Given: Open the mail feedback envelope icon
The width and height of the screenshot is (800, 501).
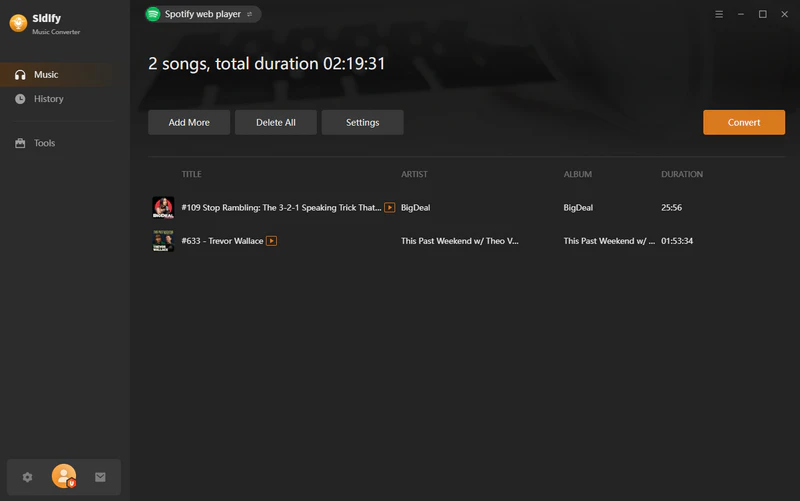Looking at the screenshot, I should coord(100,477).
